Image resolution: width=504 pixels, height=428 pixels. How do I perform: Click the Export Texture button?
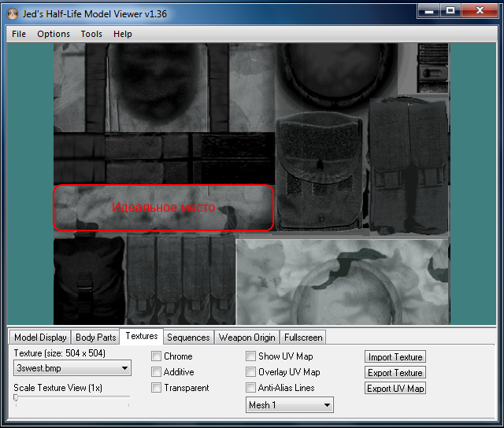[x=395, y=372]
